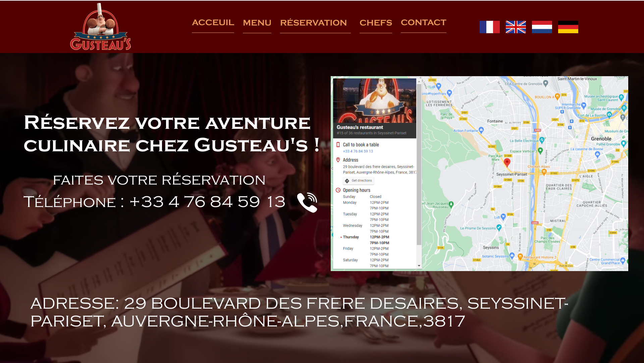The height and width of the screenshot is (363, 644).
Task: Open the Contact navigation link
Action: pos(423,23)
